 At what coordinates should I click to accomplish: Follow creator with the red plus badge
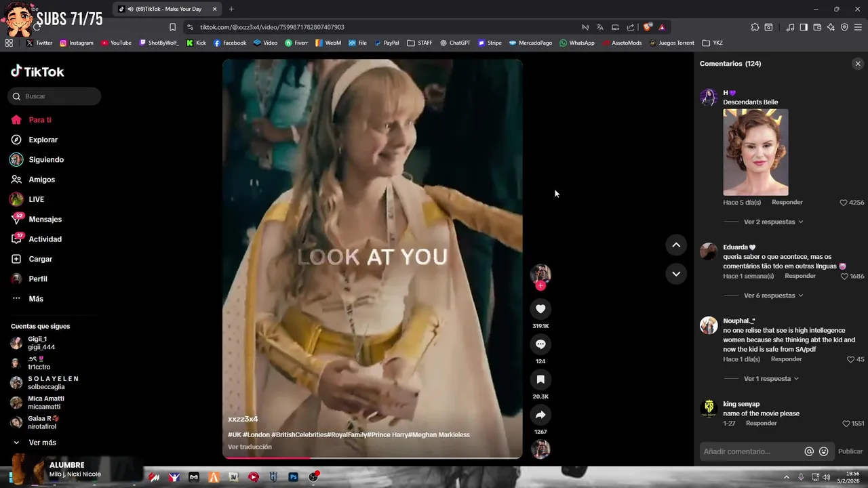[540, 286]
